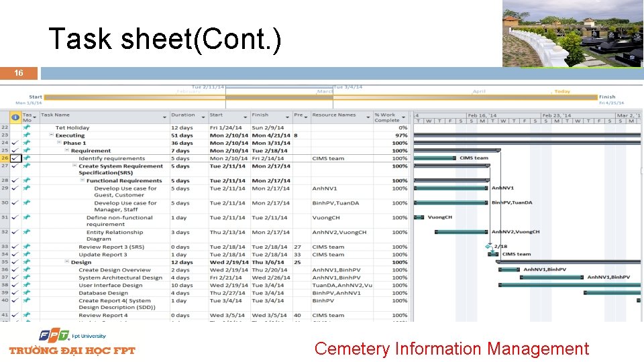The width and height of the screenshot is (644, 362).
Task: Collapse the Executing summary task
Action: coord(52,135)
